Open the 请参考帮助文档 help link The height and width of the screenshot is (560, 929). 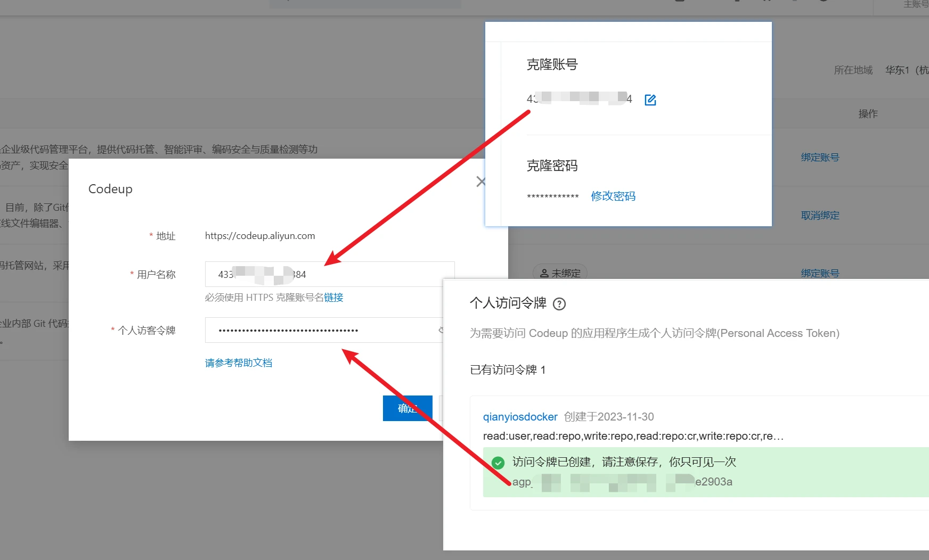tap(239, 363)
